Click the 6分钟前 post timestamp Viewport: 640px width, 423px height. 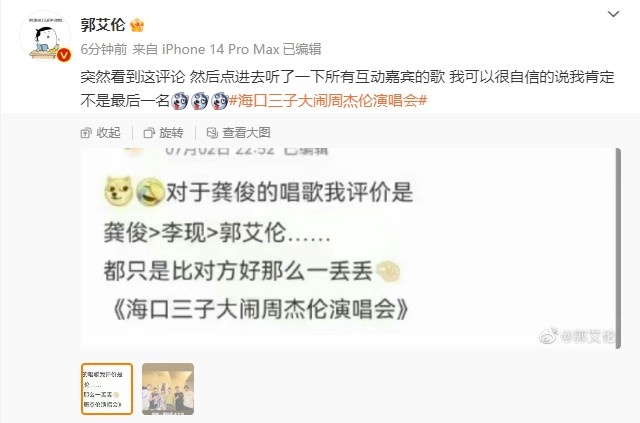(104, 49)
